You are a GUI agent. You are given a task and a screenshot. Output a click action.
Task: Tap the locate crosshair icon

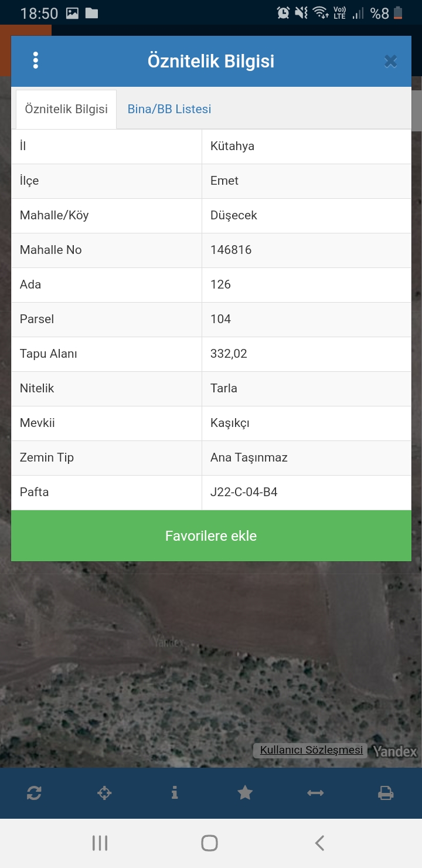point(104,793)
